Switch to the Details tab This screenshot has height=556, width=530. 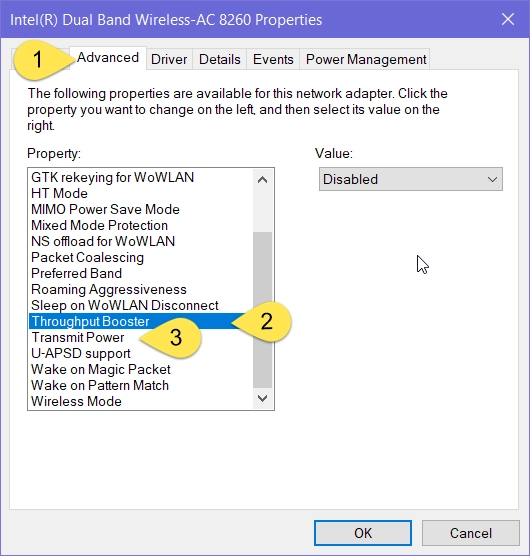(219, 60)
